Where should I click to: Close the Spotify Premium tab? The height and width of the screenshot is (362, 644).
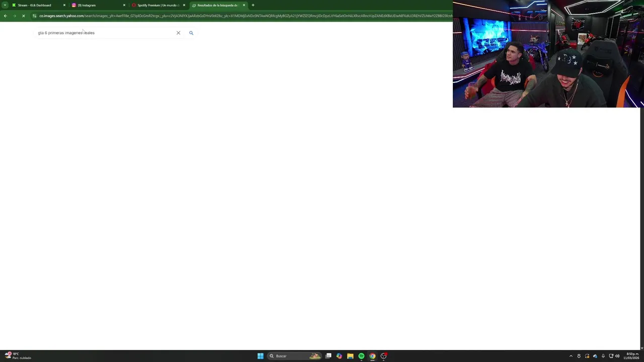coord(184,5)
